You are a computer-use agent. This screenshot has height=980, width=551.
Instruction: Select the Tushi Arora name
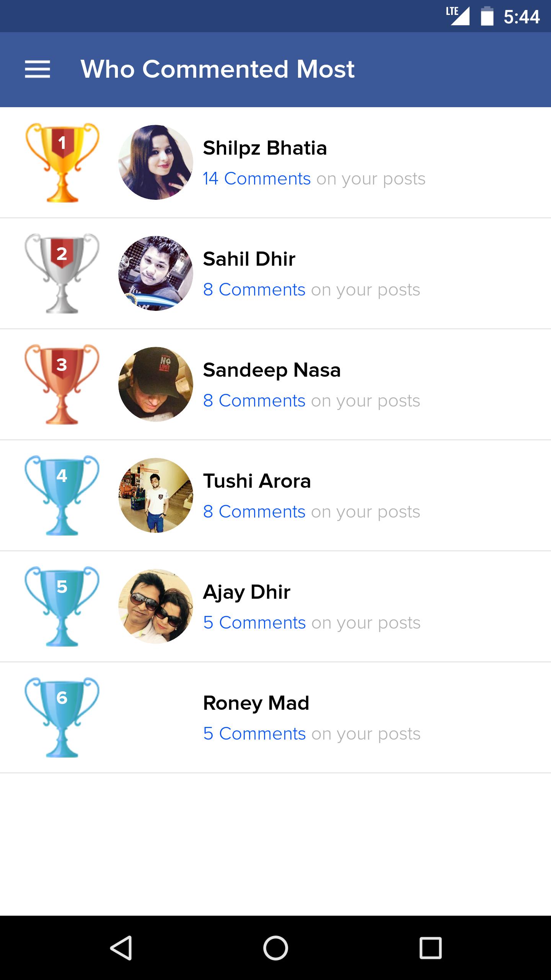[x=257, y=481]
